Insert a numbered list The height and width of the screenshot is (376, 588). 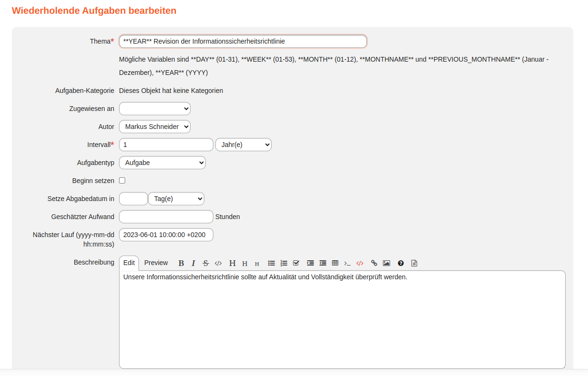[x=284, y=263]
